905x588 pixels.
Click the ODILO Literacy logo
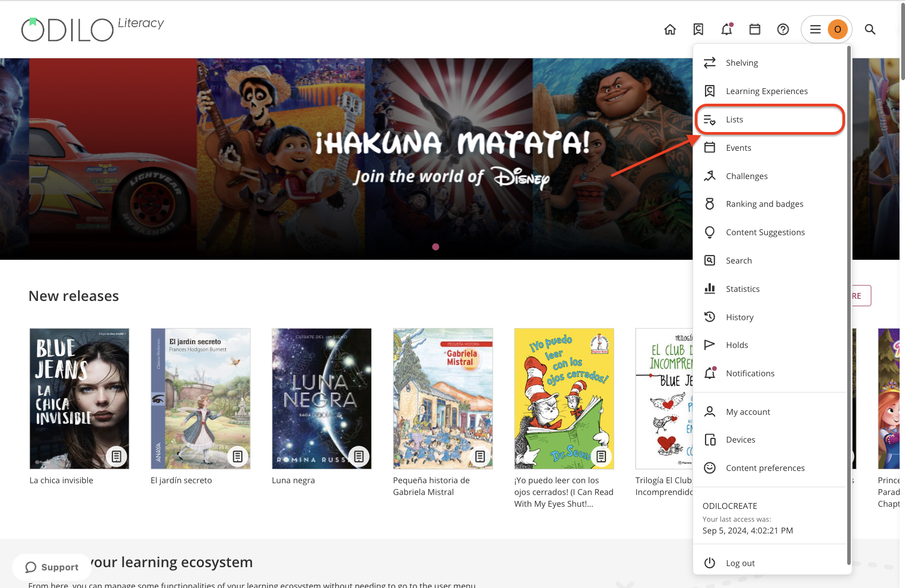[x=93, y=29]
